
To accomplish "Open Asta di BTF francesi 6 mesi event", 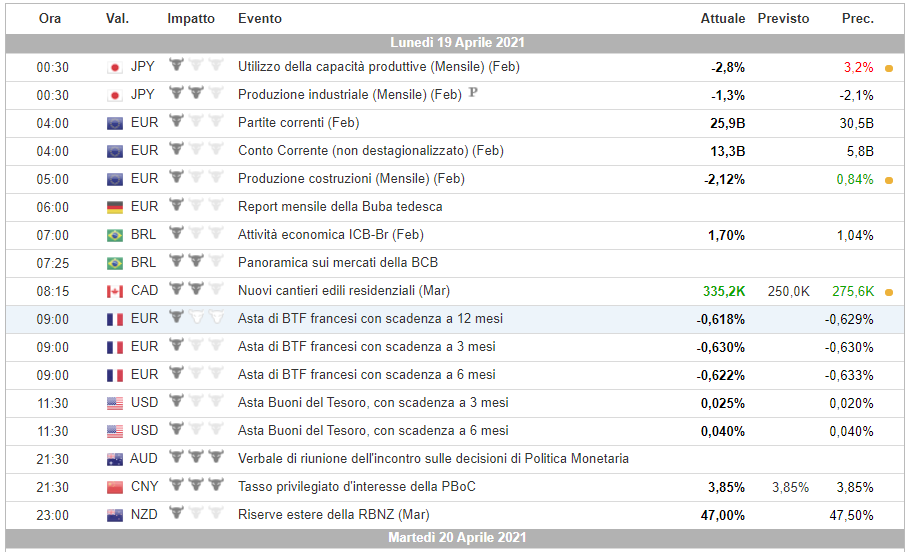I will point(367,375).
